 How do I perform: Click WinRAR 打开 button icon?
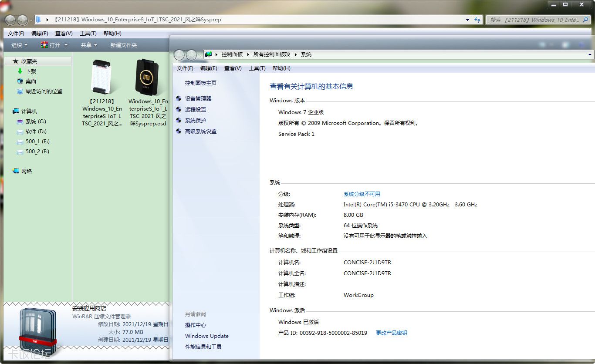pos(44,45)
